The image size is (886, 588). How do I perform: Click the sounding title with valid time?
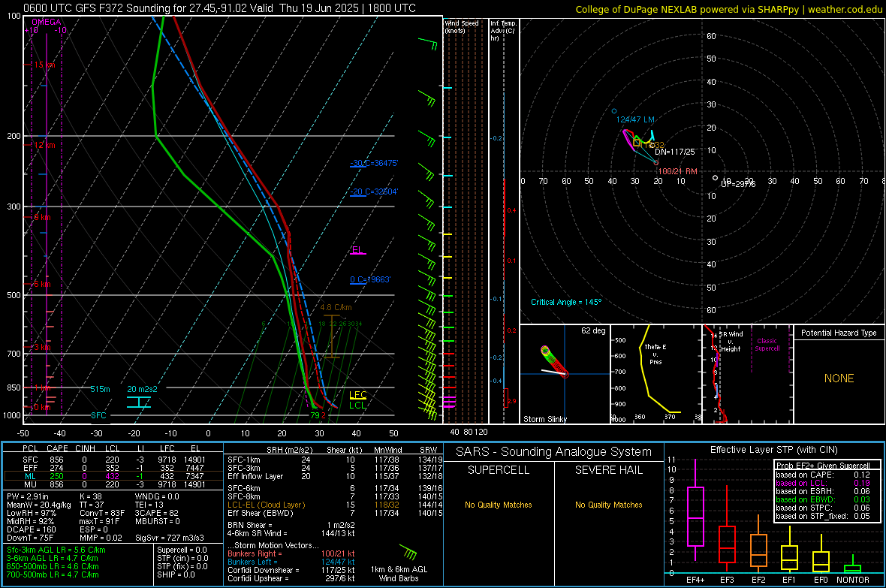[x=219, y=8]
